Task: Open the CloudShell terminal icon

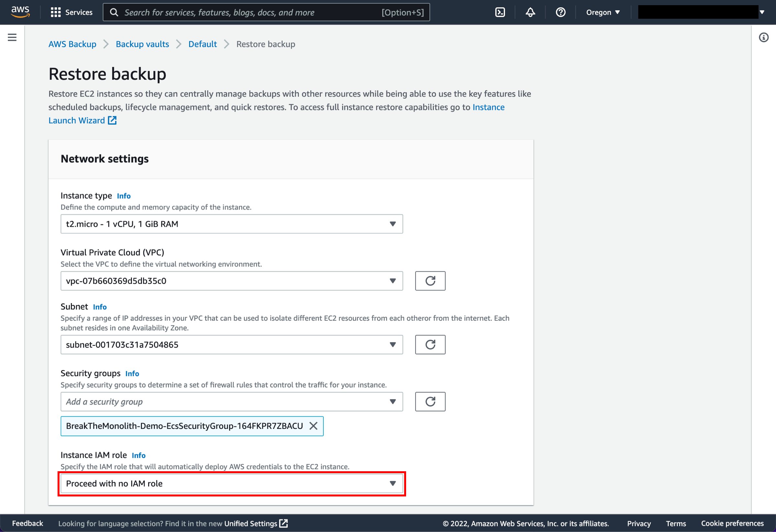Action: pyautogui.click(x=500, y=12)
